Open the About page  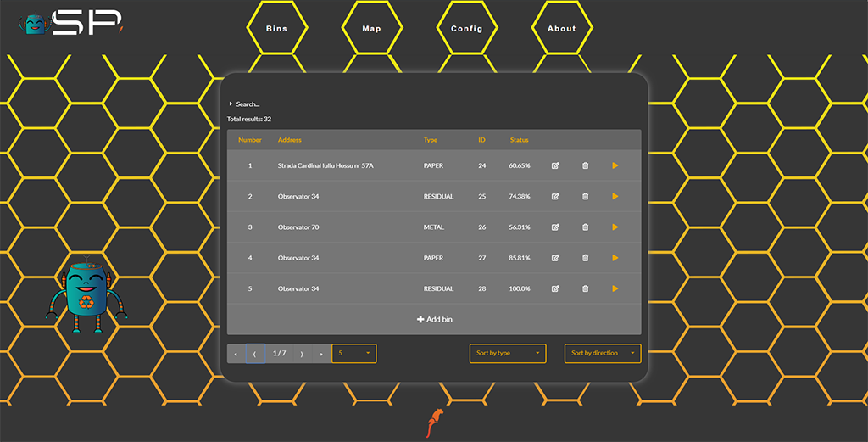pyautogui.click(x=561, y=29)
